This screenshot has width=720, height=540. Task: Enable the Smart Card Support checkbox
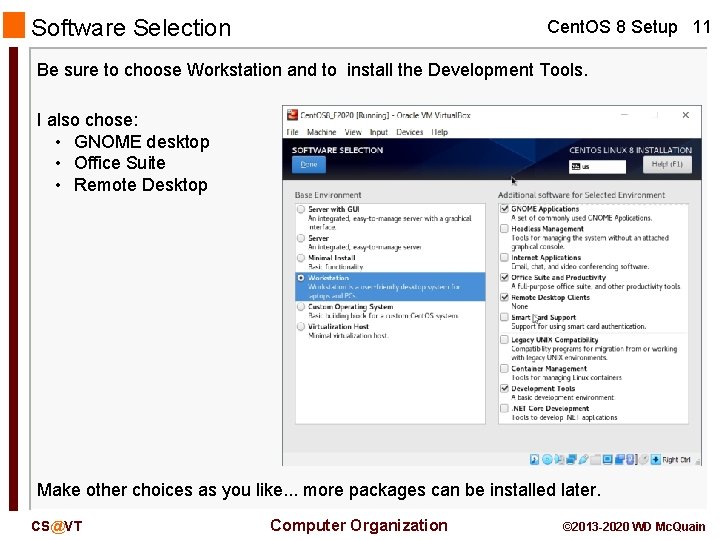click(x=504, y=317)
